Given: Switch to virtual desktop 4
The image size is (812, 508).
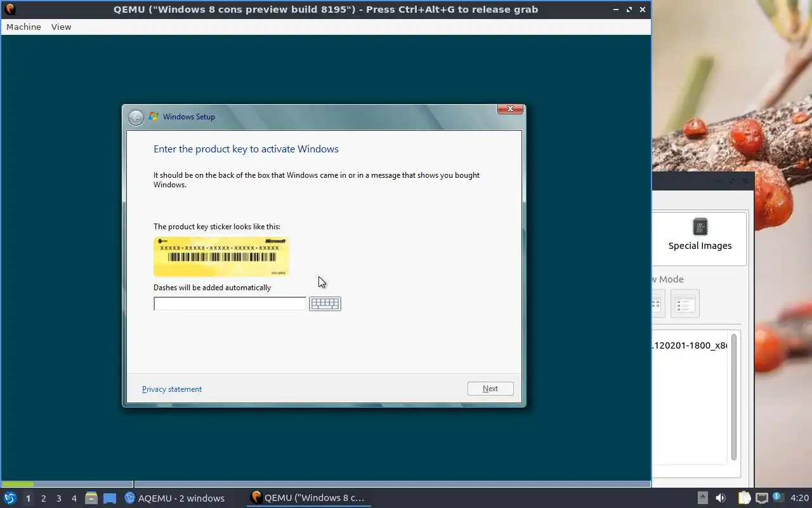Looking at the screenshot, I should pos(74,498).
